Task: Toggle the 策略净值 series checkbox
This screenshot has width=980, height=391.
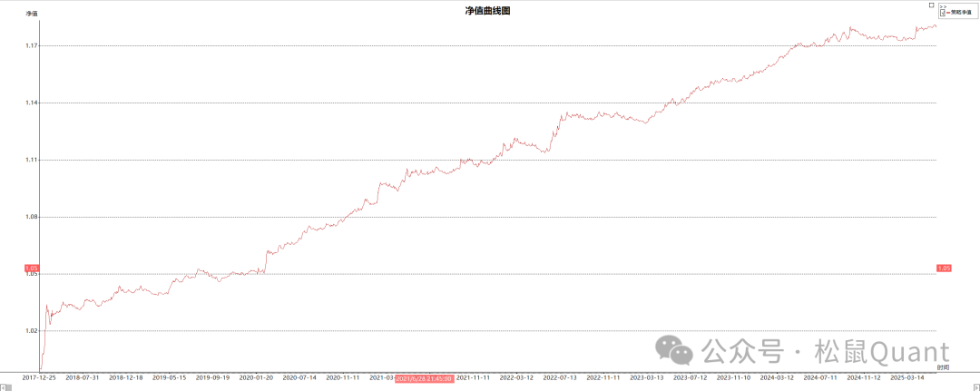Action: pyautogui.click(x=942, y=14)
